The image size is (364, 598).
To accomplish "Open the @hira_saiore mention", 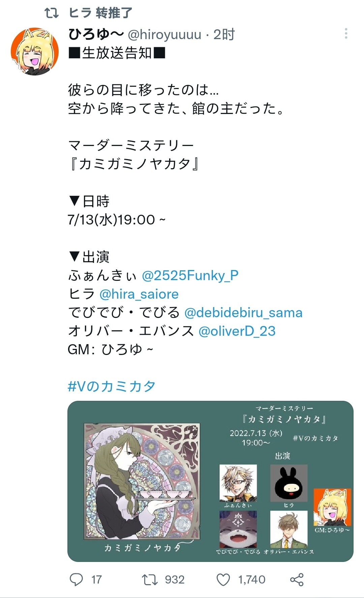I will pos(139,294).
